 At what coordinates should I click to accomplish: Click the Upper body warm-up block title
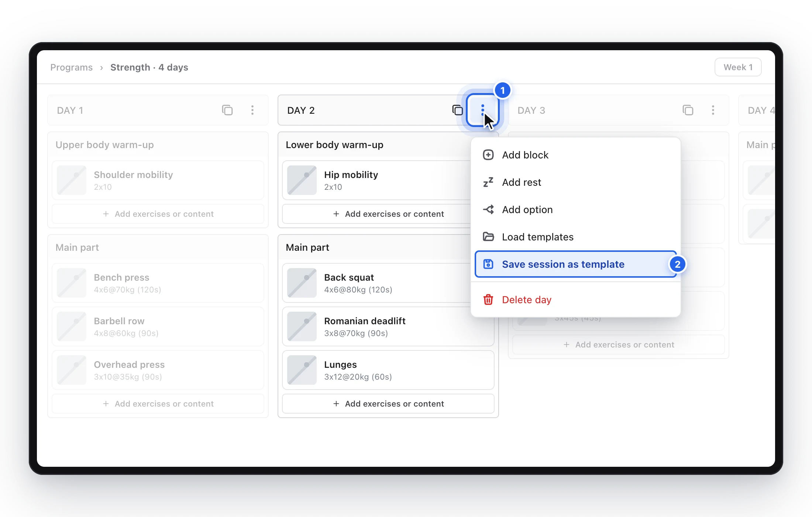[x=104, y=145]
